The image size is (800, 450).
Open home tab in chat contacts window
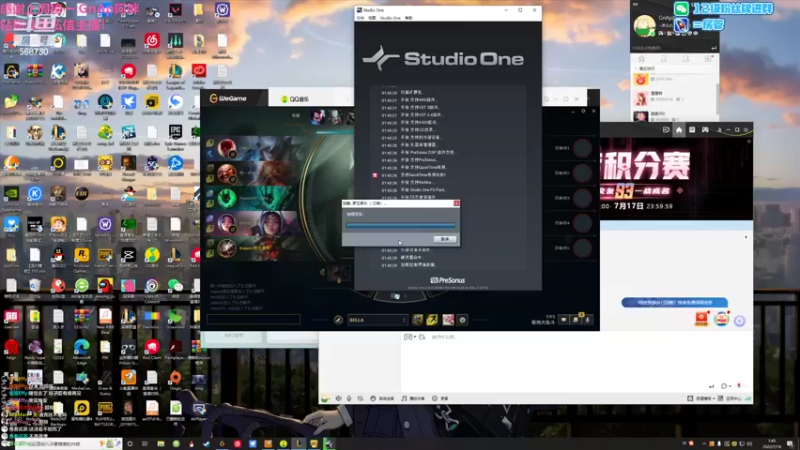[641, 59]
